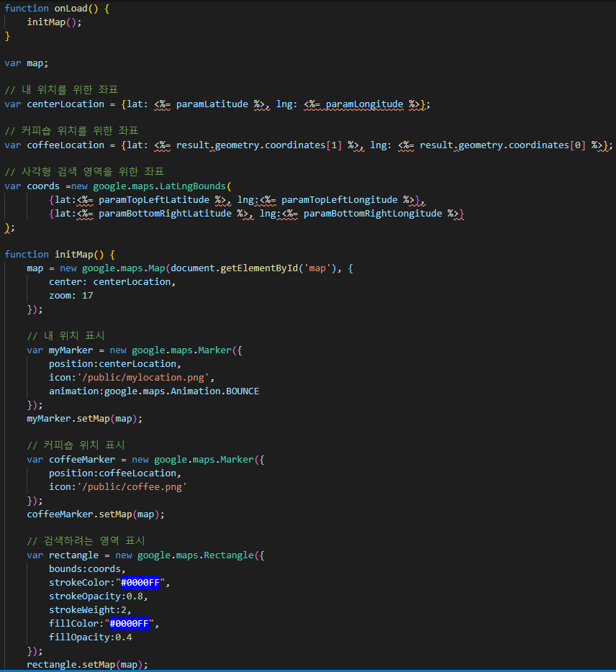Click the strokeOpacity value 0.8
The width and height of the screenshot is (616, 672).
(135, 596)
